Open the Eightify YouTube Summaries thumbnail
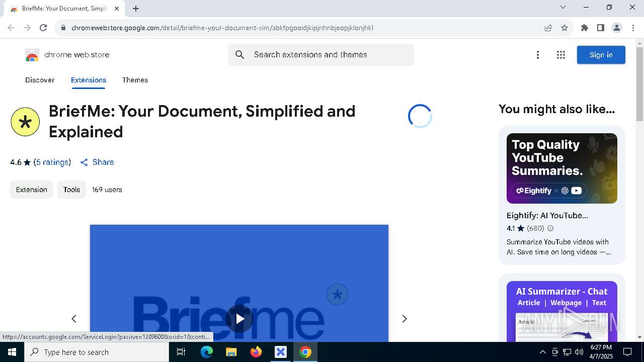The image size is (644, 362). pyautogui.click(x=562, y=168)
